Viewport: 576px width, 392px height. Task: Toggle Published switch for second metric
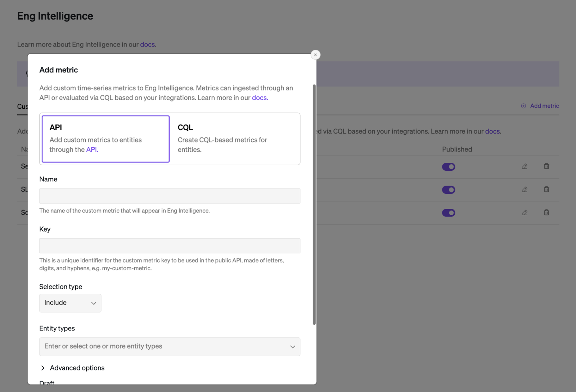(449, 190)
